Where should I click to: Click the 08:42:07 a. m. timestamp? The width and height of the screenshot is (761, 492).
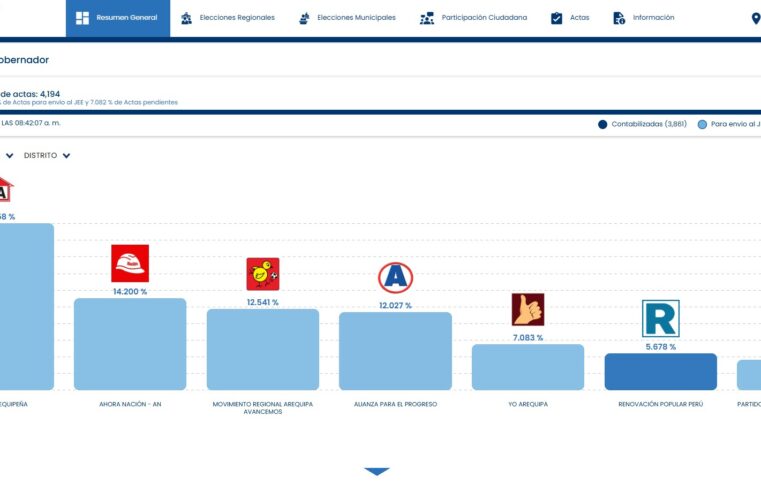click(38, 123)
